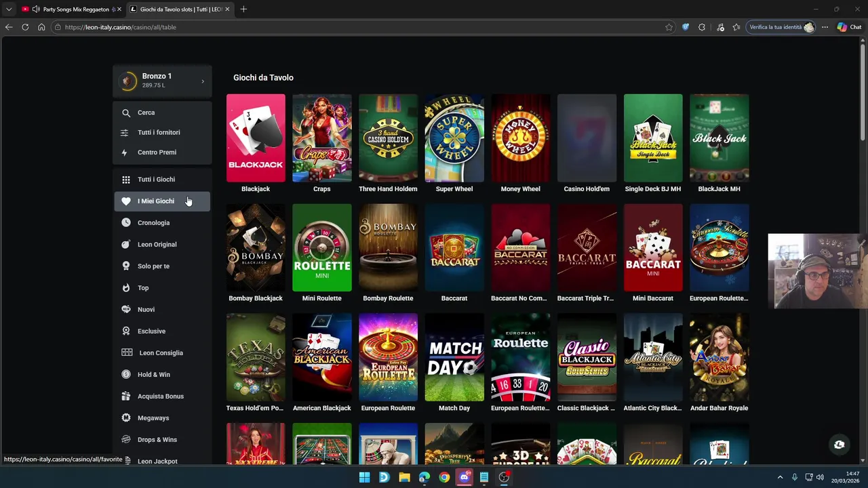
Task: Open the Money Wheel game
Action: [x=521, y=138]
